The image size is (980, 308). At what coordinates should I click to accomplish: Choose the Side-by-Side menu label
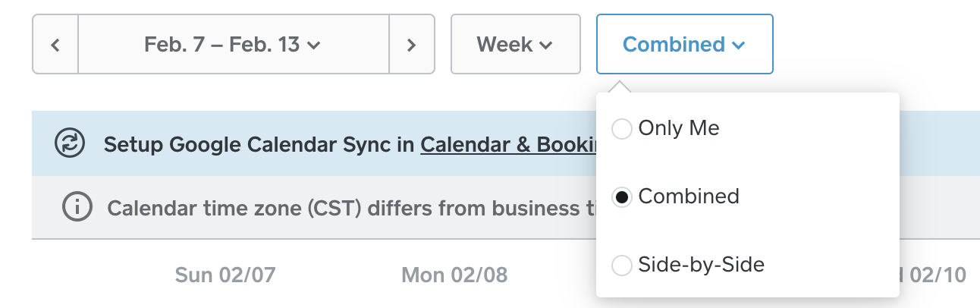coord(701,265)
